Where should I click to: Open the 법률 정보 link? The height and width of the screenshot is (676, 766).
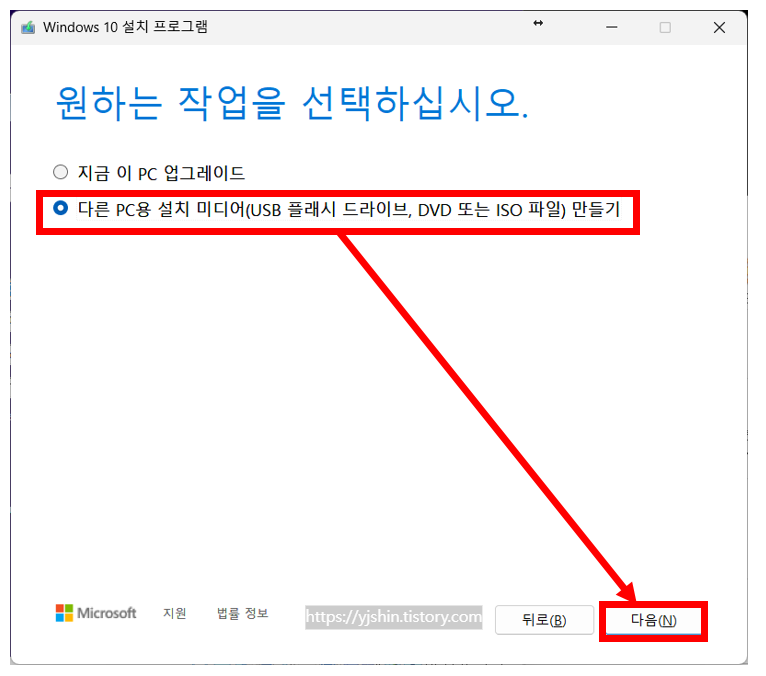(242, 613)
